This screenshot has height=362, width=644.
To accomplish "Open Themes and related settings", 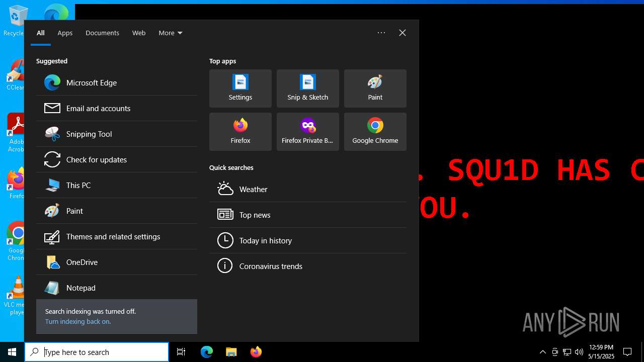I will pyautogui.click(x=117, y=236).
